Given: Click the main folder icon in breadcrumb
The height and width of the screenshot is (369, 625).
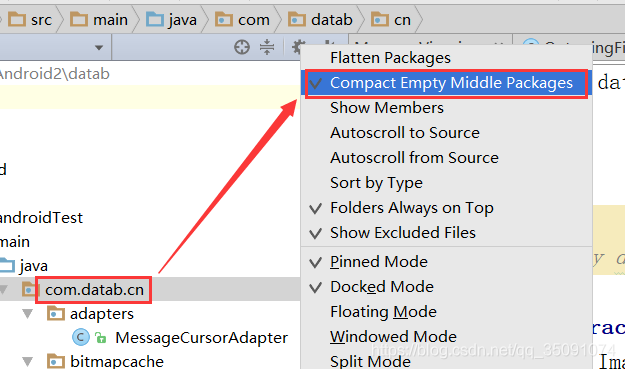Looking at the screenshot, I should click(x=79, y=19).
